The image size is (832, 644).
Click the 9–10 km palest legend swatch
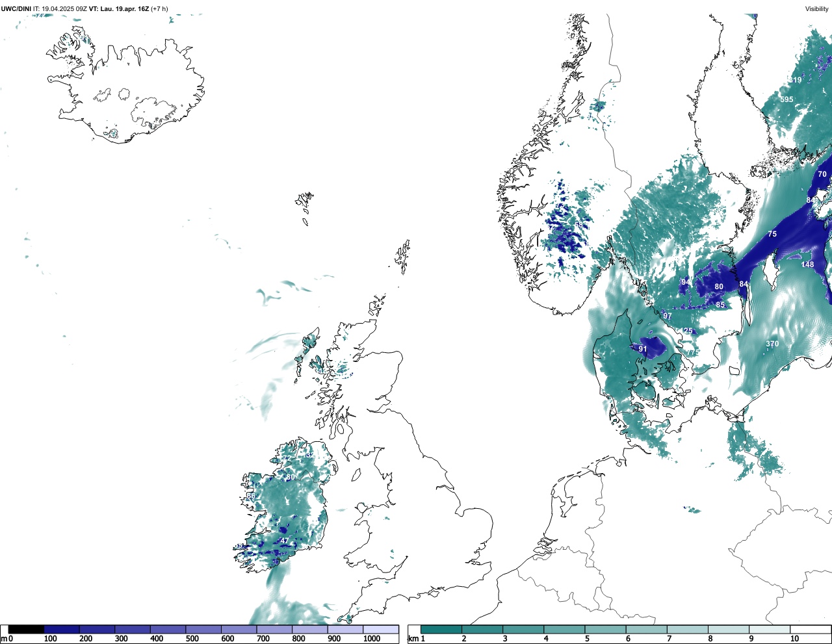770,629
